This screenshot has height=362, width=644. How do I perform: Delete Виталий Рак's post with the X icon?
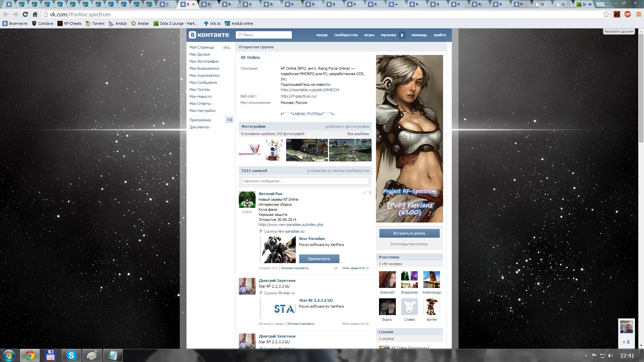(370, 193)
